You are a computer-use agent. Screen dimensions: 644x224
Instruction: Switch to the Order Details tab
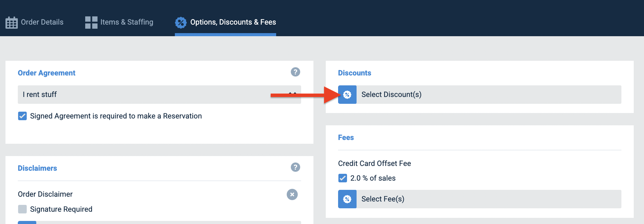[35, 22]
